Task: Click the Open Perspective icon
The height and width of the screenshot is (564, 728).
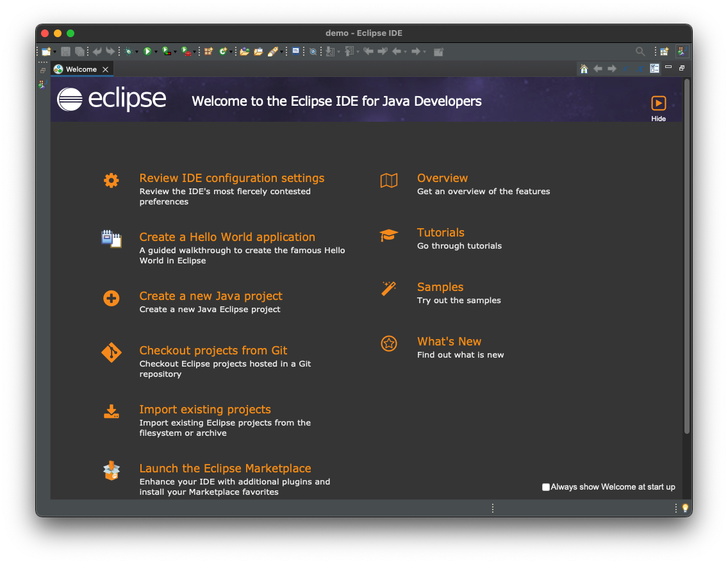Action: pyautogui.click(x=665, y=51)
